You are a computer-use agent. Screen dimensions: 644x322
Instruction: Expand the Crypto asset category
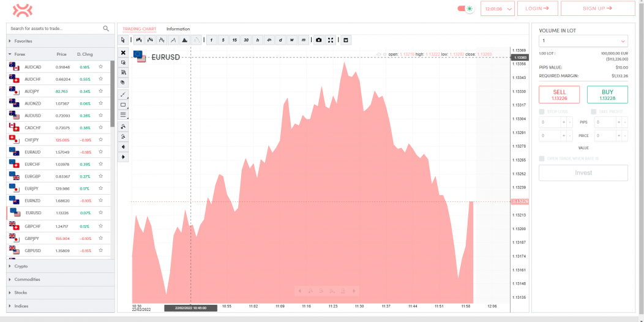coord(21,266)
